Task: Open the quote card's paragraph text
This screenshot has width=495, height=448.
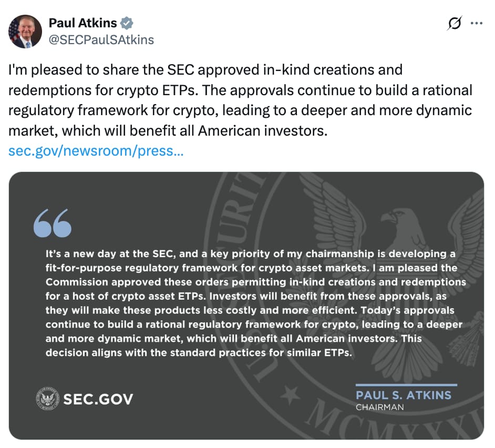Action: tap(255, 303)
